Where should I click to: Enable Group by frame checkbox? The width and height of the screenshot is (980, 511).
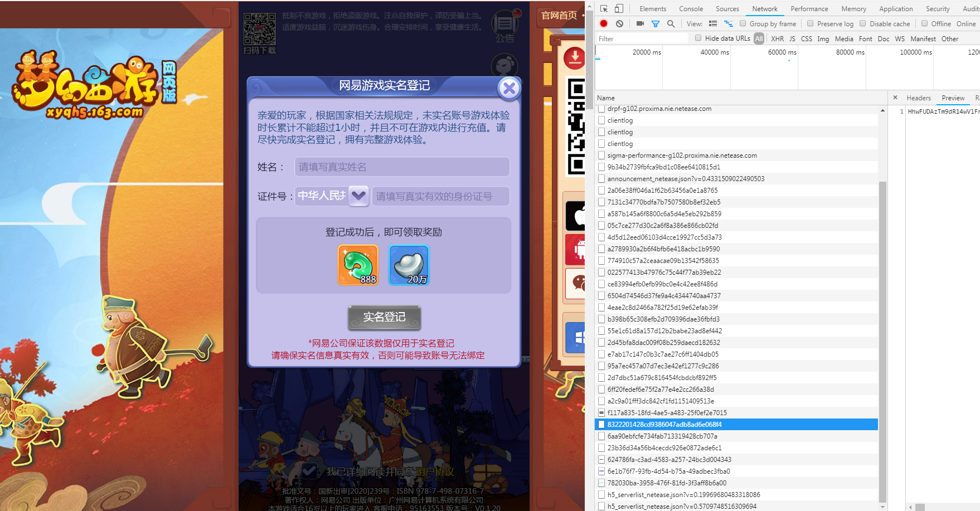click(x=743, y=23)
